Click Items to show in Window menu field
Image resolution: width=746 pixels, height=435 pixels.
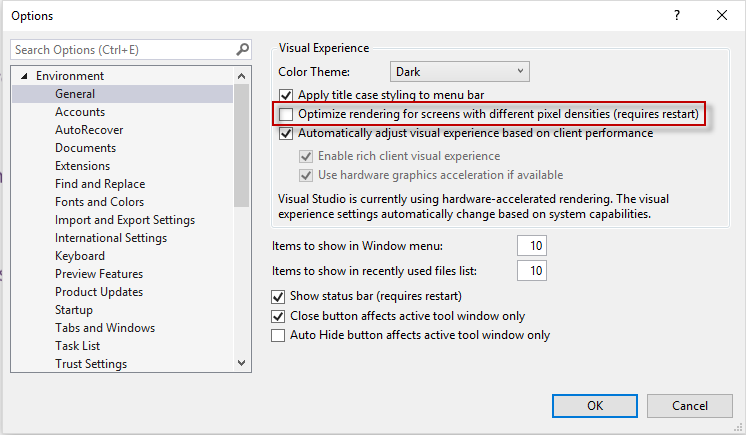(531, 246)
